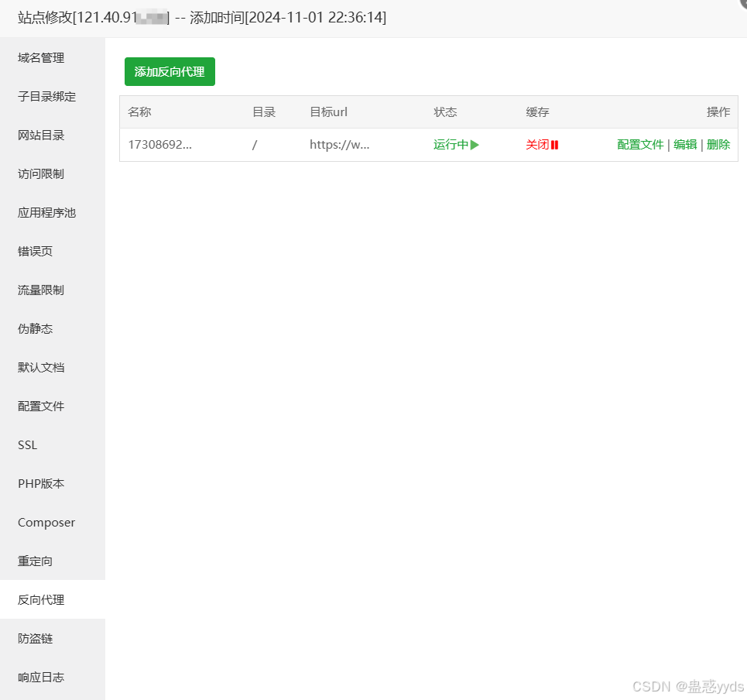This screenshot has width=747, height=700.
Task: Select the 反向代理 tab
Action: (x=53, y=600)
